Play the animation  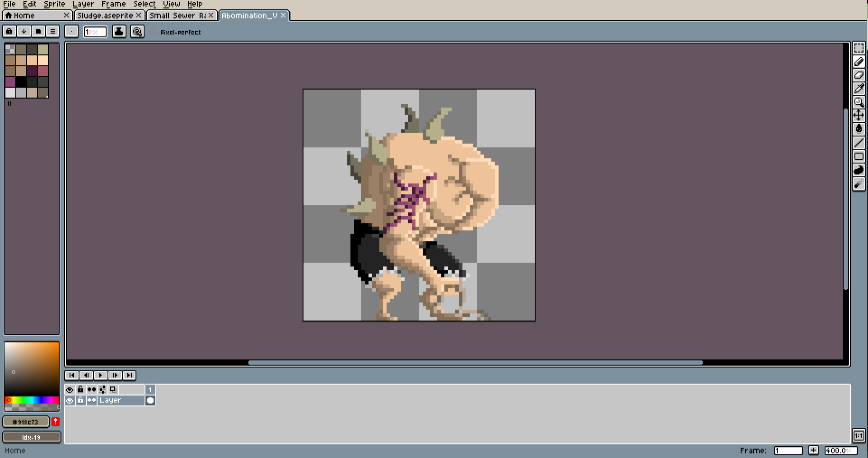[x=100, y=375]
